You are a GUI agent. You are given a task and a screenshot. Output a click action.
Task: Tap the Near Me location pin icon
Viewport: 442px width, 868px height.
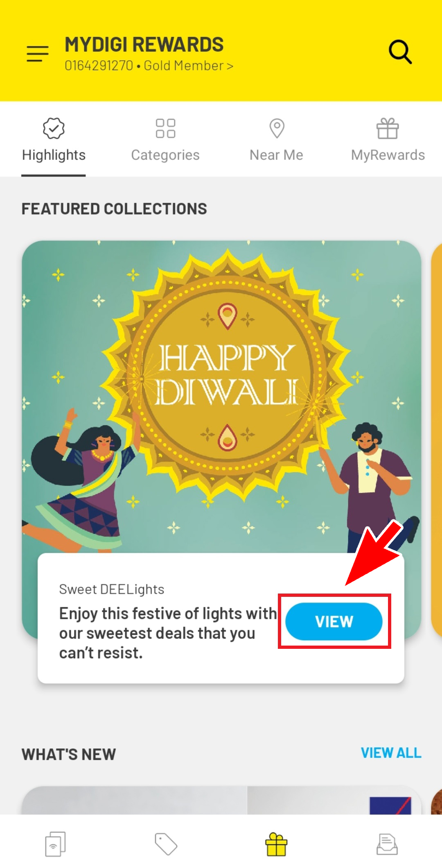click(277, 128)
